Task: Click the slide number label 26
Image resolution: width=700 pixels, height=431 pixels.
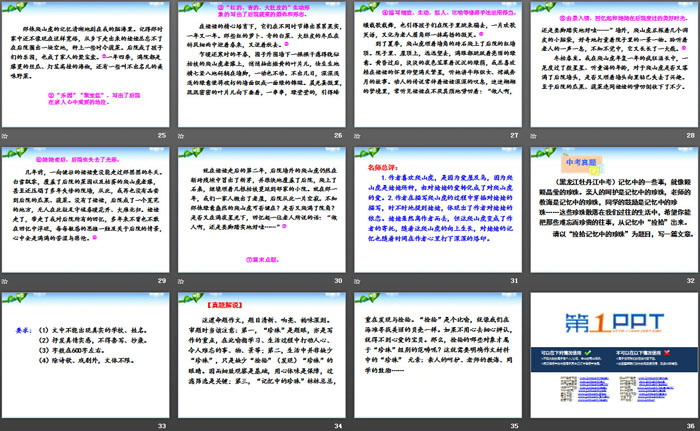Action: point(338,135)
